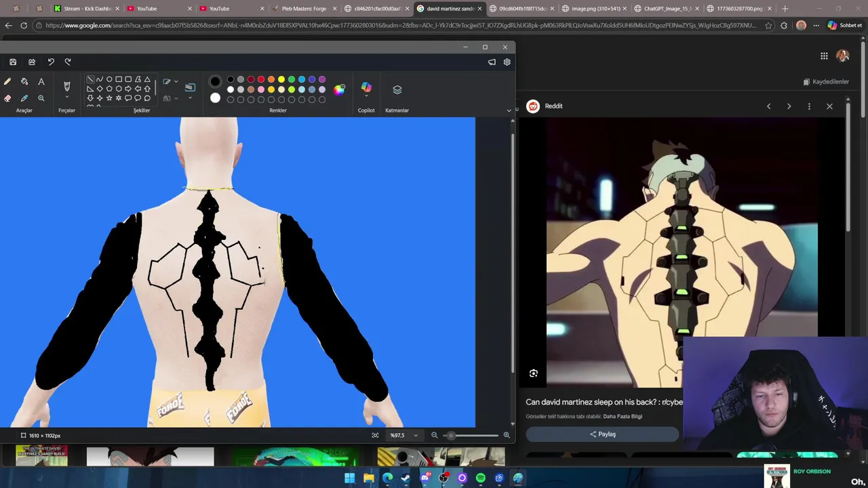Go to next image in Reddit preview
Viewport: 868px width, 488px height.
click(x=789, y=106)
